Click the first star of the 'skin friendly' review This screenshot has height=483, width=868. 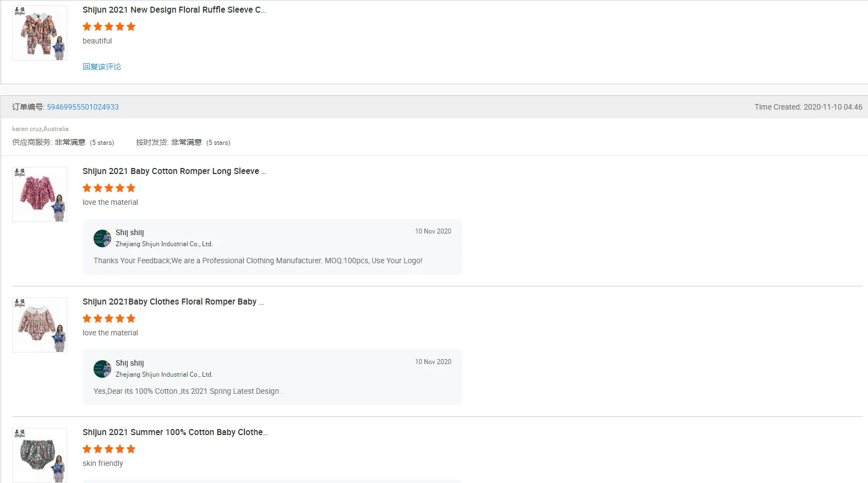tap(87, 449)
